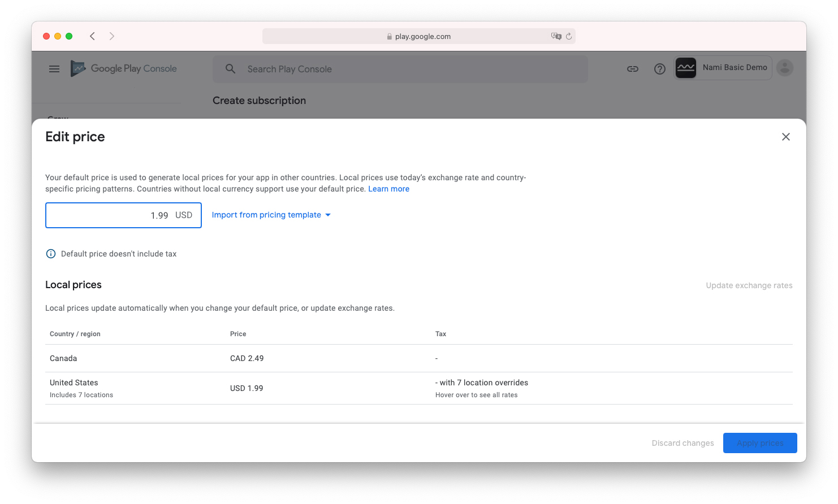This screenshot has height=504, width=838.
Task: Click Apply prices button
Action: 760,443
